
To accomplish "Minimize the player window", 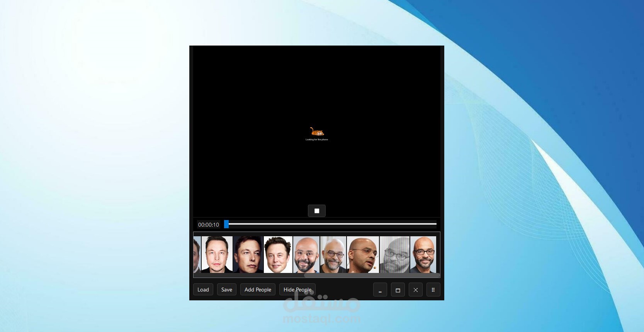I will pyautogui.click(x=380, y=290).
